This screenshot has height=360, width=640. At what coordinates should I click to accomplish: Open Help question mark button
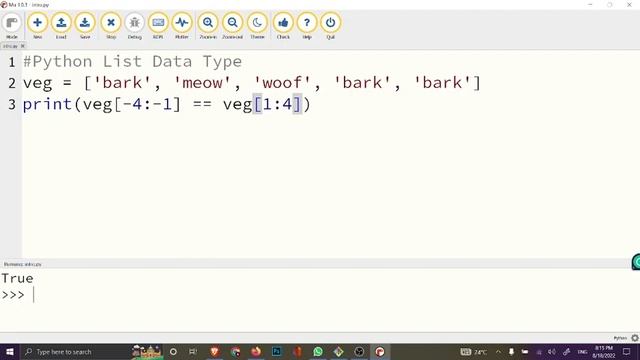click(307, 26)
